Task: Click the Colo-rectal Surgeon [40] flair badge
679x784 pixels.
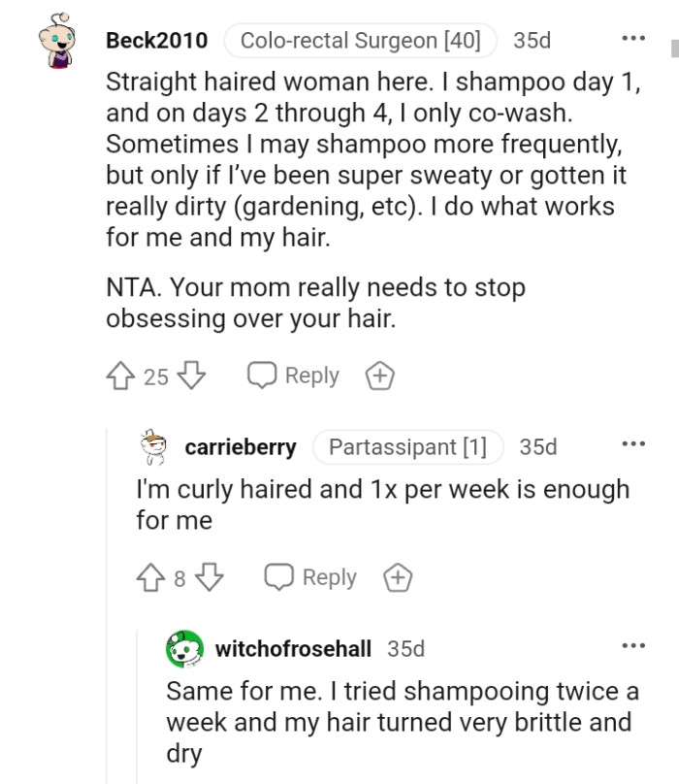Action: (x=360, y=40)
